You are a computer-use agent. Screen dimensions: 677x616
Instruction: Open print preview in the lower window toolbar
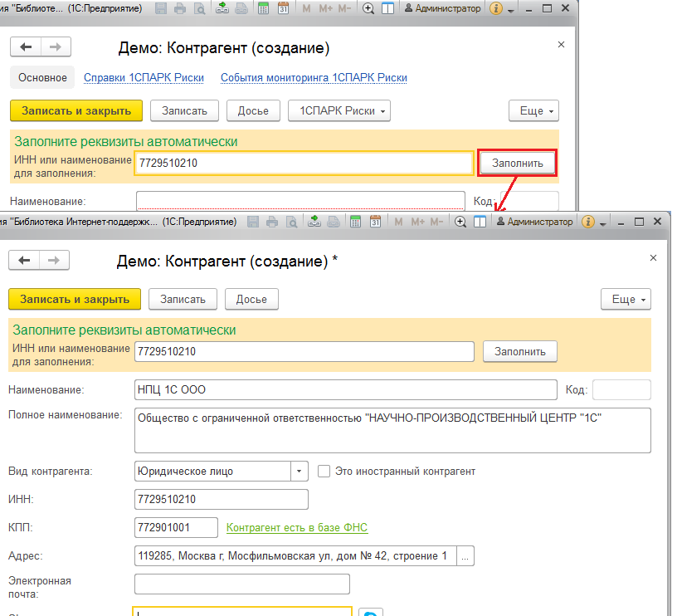pos(292,222)
